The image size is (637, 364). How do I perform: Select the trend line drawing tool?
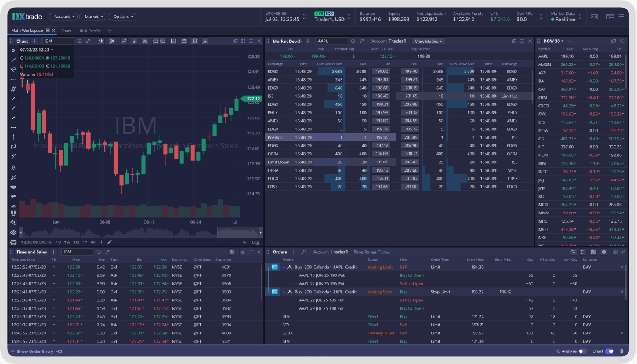(13, 60)
